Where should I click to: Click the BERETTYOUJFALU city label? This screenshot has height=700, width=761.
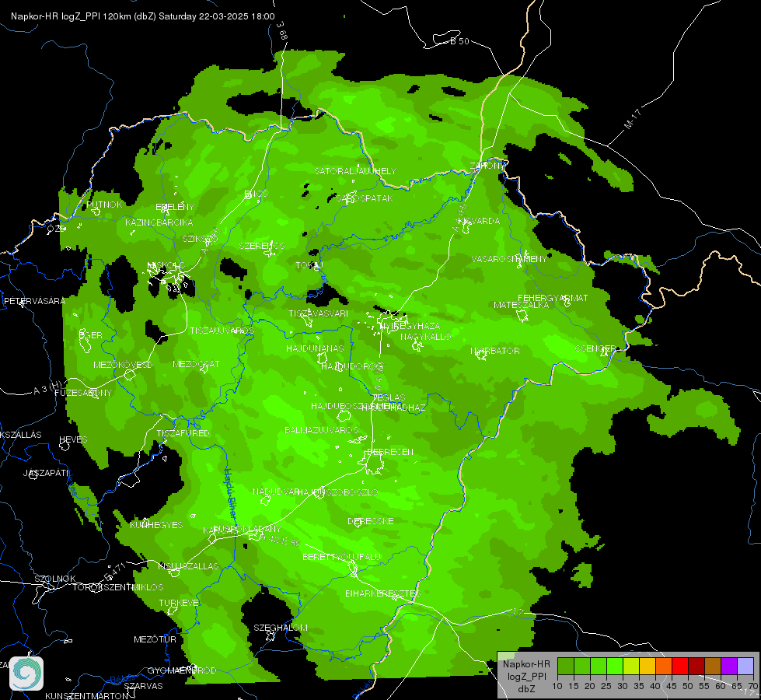(x=342, y=557)
